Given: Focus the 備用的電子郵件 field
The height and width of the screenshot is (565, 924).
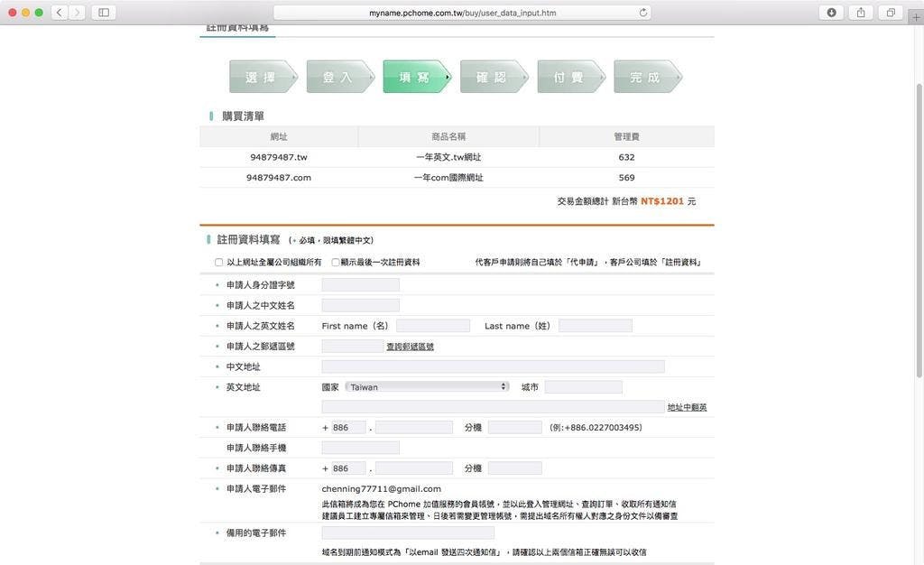Looking at the screenshot, I should tap(408, 533).
